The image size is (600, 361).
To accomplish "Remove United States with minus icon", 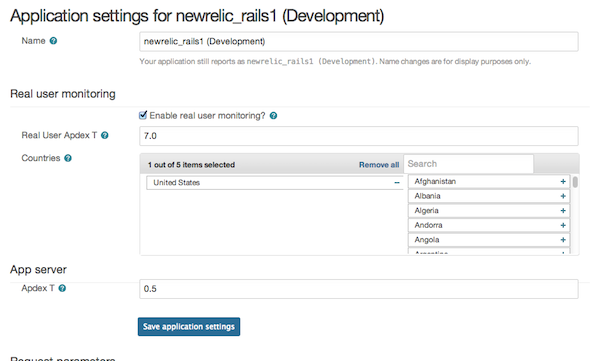I will pyautogui.click(x=397, y=183).
